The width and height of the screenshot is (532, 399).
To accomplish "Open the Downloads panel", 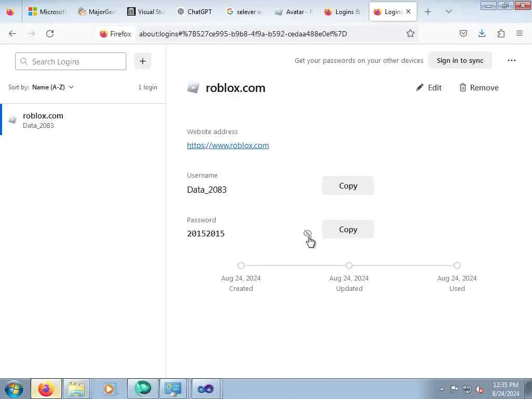I will 482,33.
